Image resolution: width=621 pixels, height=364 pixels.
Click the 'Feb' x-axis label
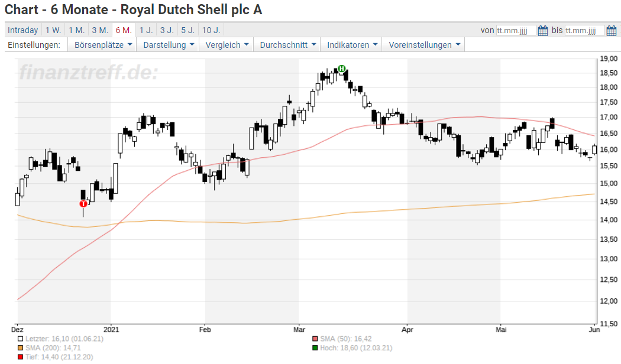[x=205, y=330]
